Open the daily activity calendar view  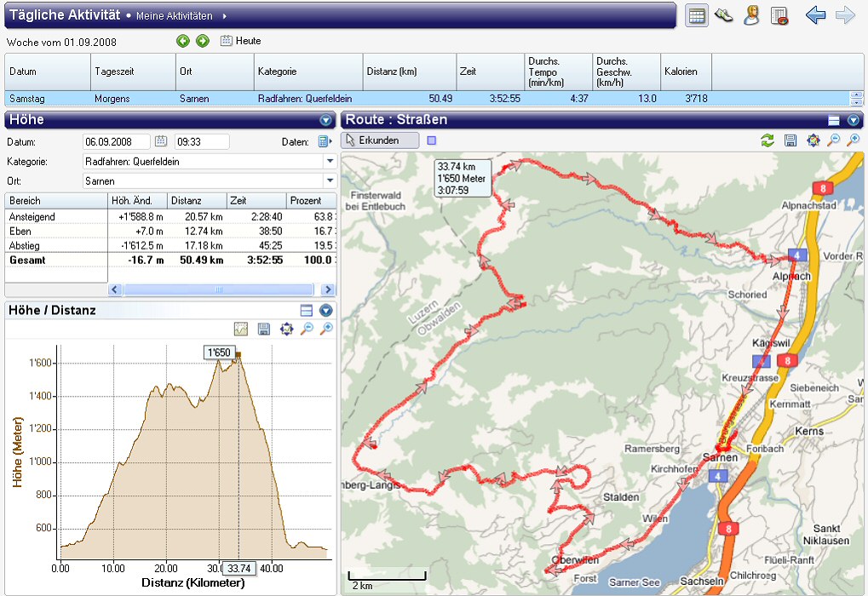(x=697, y=16)
